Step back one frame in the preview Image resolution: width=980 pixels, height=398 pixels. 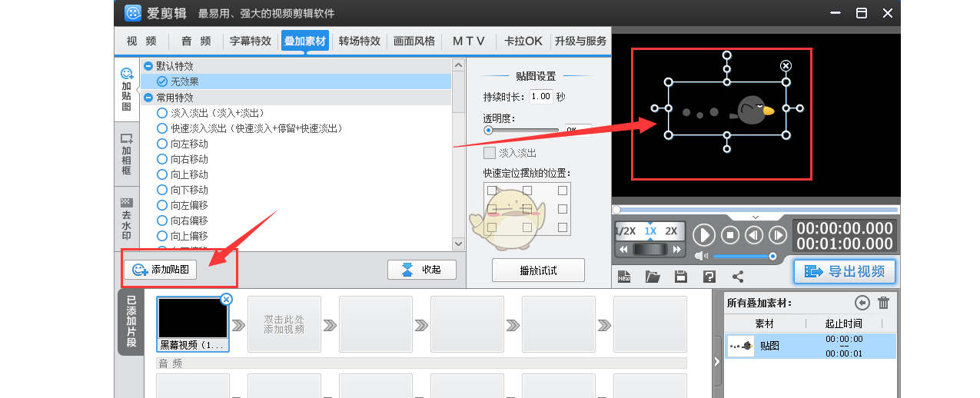click(x=755, y=234)
